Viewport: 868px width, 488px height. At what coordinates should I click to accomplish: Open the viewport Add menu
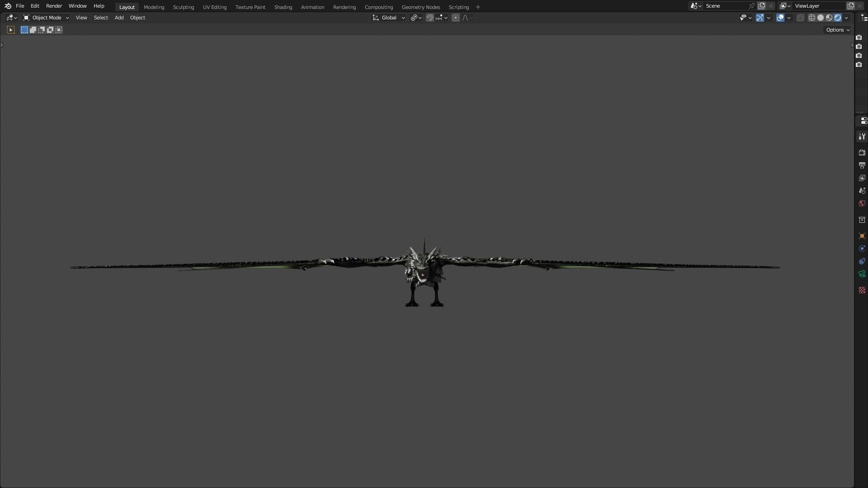119,18
